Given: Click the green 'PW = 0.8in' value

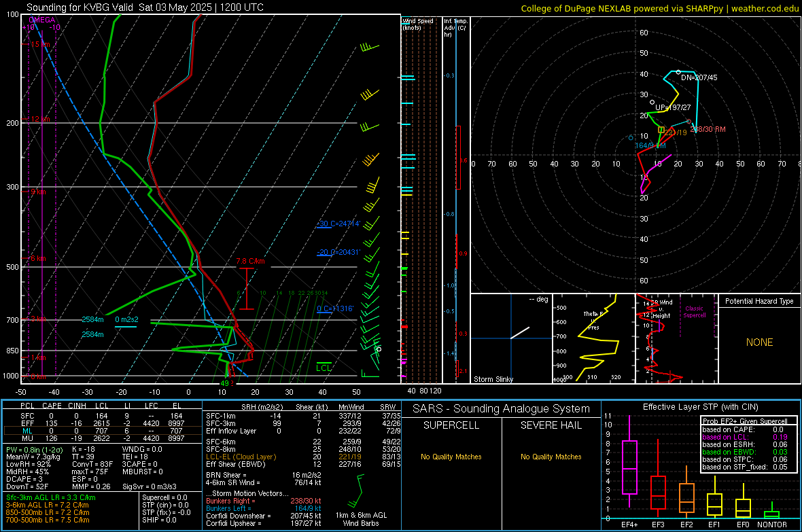Looking at the screenshot, I should 35,450.
